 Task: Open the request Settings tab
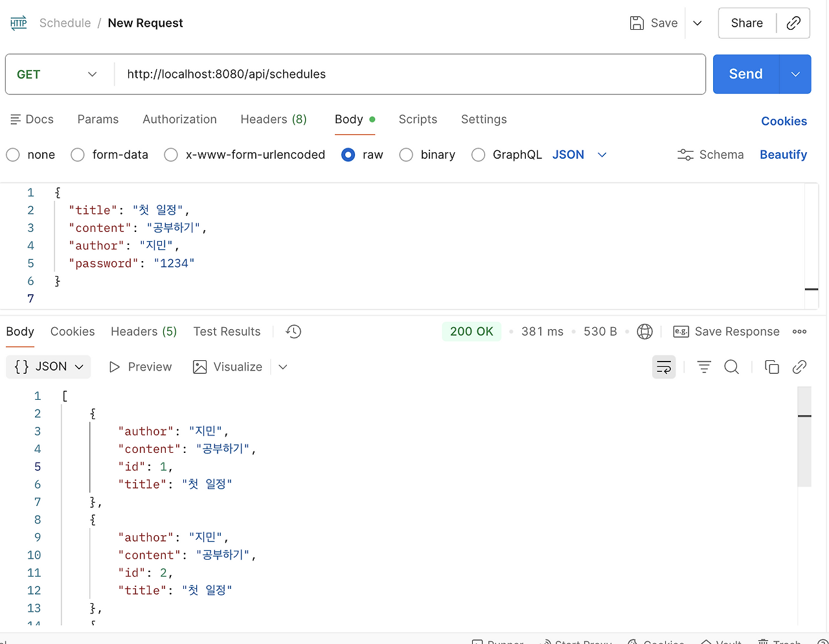(x=484, y=119)
